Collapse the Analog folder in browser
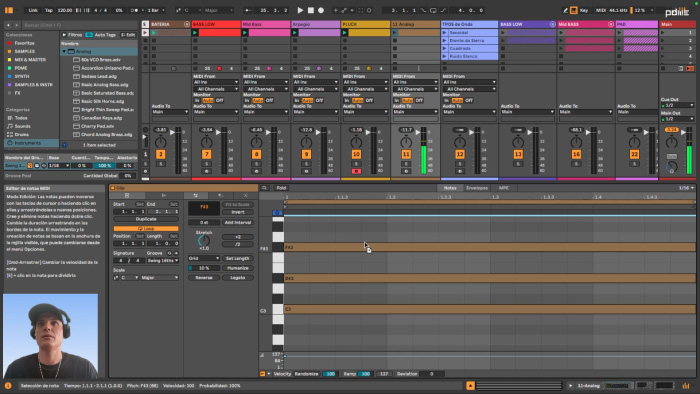 (x=64, y=51)
